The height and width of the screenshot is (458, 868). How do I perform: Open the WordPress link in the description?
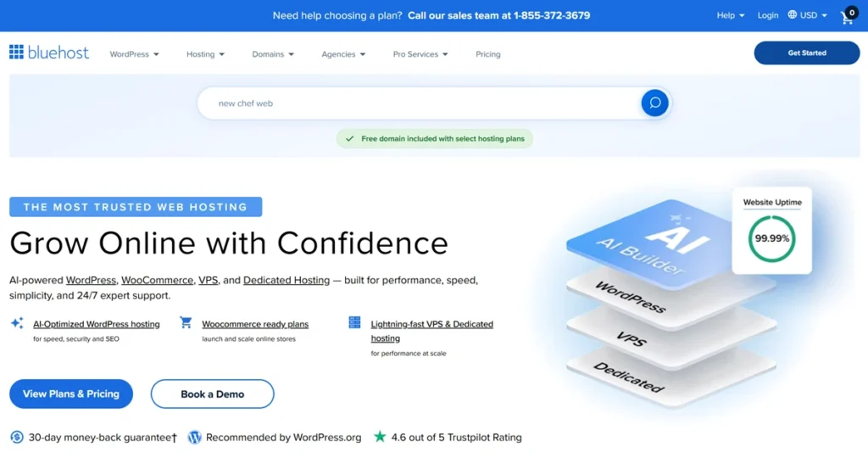coord(91,280)
